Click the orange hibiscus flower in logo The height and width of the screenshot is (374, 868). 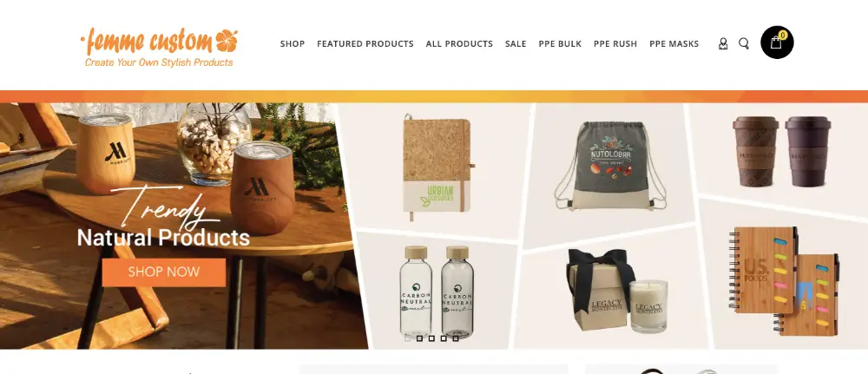pos(227,40)
